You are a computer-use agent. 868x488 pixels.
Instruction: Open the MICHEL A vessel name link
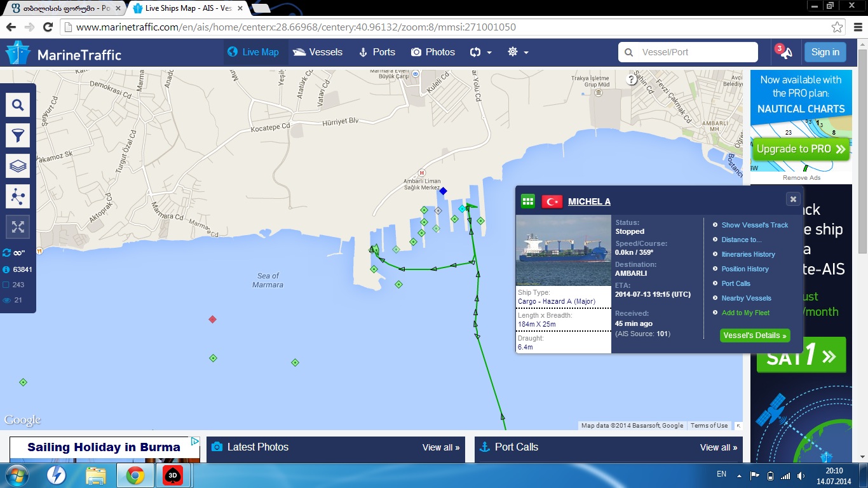(589, 201)
